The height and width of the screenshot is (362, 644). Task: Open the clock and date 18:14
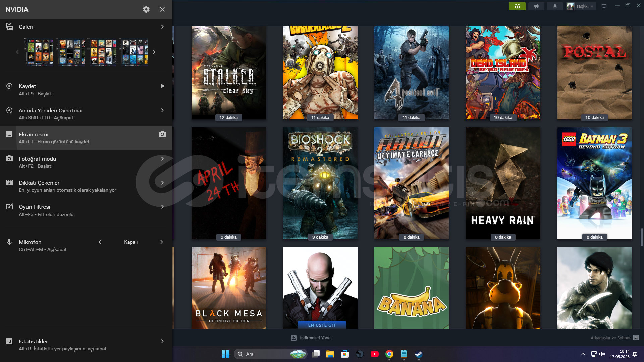[x=620, y=354]
